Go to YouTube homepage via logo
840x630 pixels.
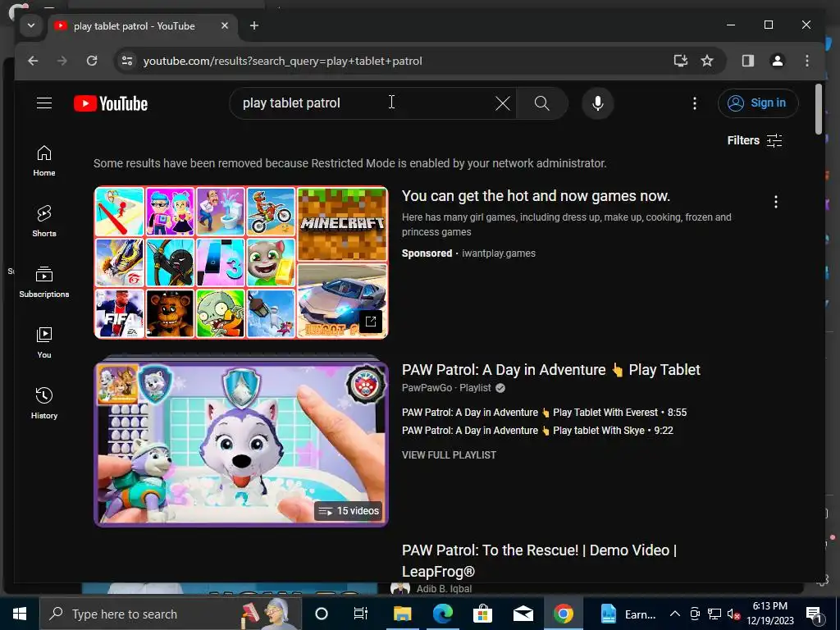(x=111, y=103)
